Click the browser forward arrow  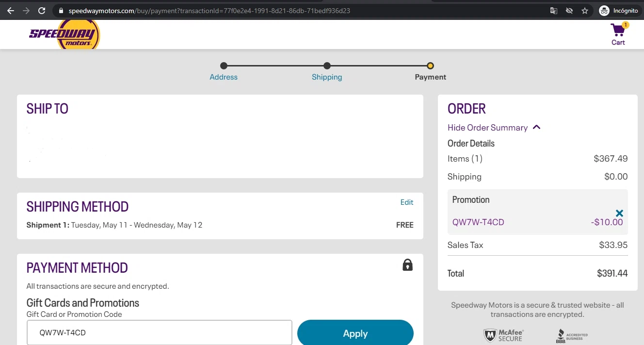tap(26, 11)
